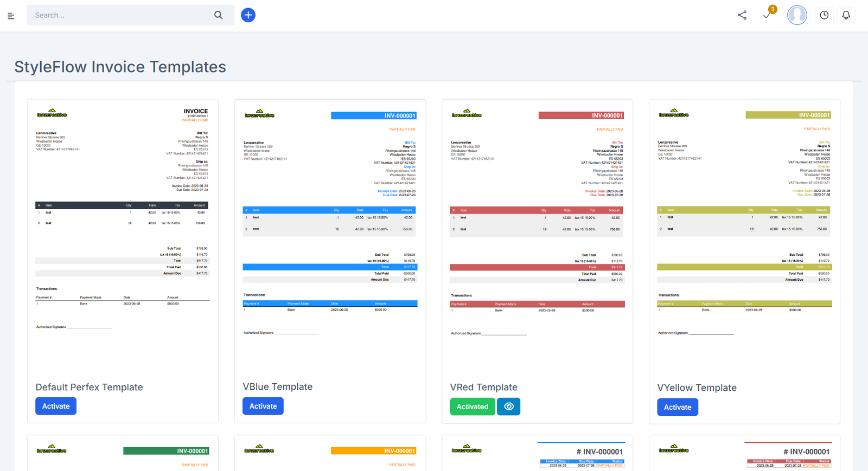This screenshot has width=868, height=471.
Task: Click the orange-header invoice template preview
Action: (330, 454)
